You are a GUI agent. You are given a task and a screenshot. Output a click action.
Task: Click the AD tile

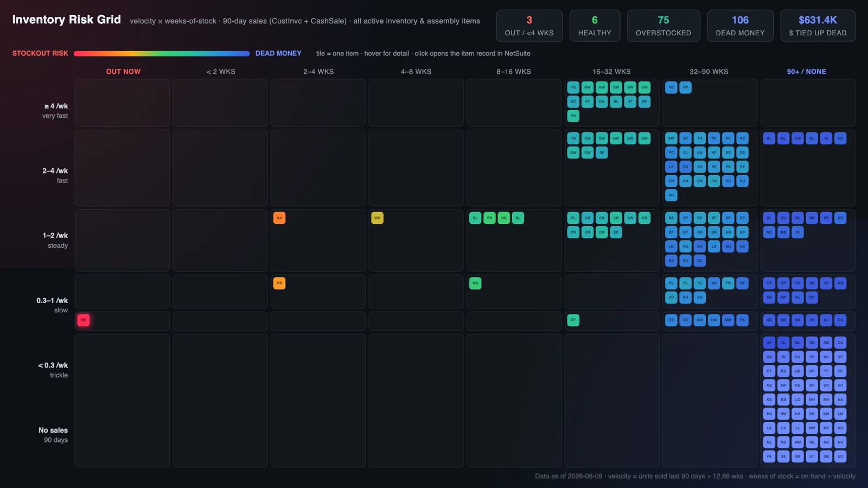(x=840, y=218)
